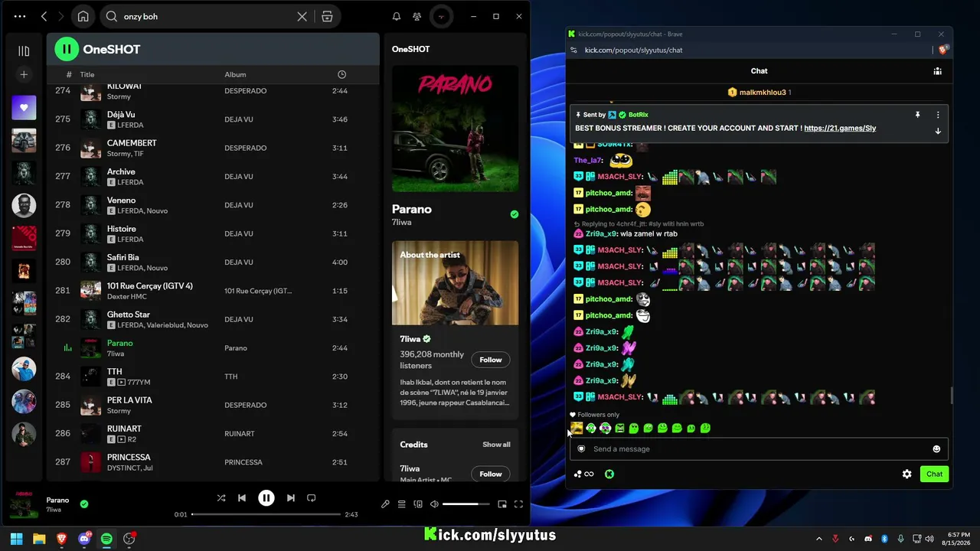The image size is (980, 551).
Task: Open album 101 Rue Cerçay (IGT...)
Action: coord(258,291)
